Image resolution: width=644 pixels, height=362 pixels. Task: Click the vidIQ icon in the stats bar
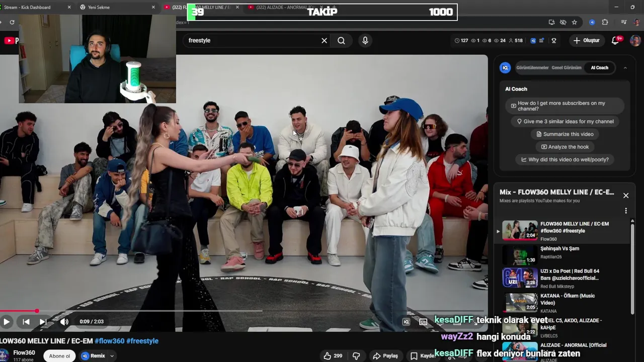tap(533, 41)
